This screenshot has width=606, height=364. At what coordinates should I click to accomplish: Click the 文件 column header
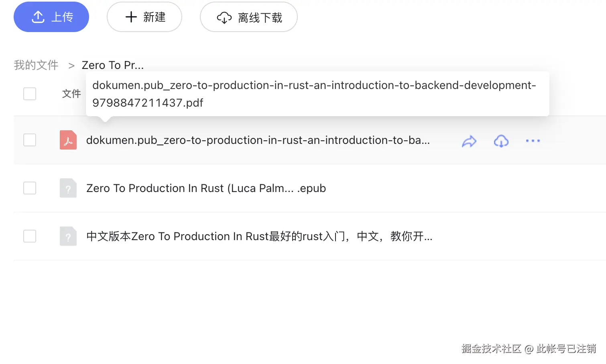point(71,94)
